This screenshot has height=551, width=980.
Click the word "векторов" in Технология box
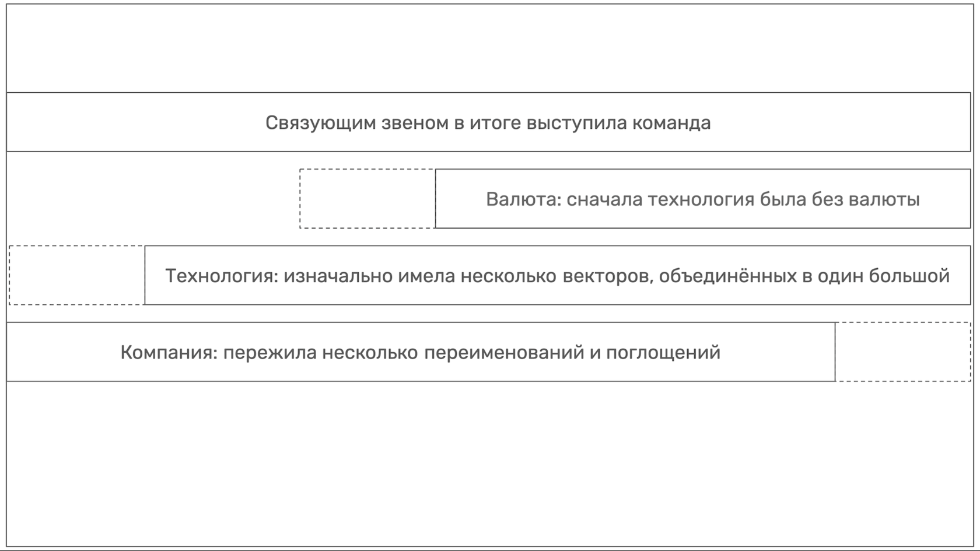607,276
